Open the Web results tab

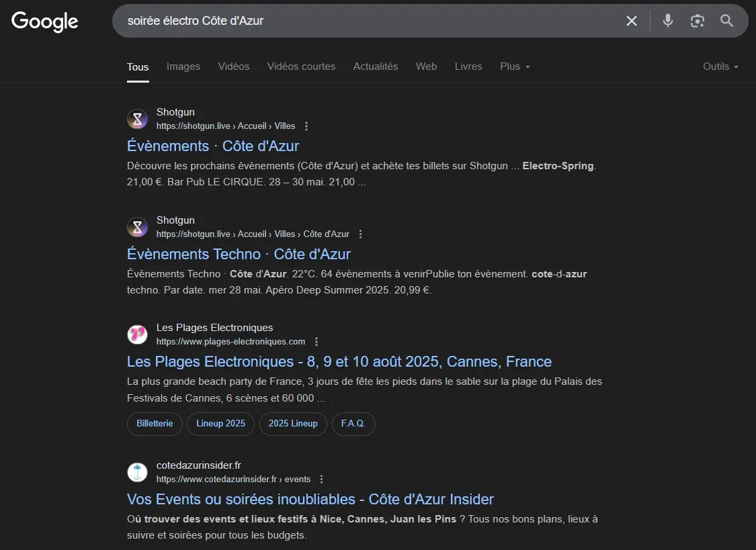[x=426, y=66]
